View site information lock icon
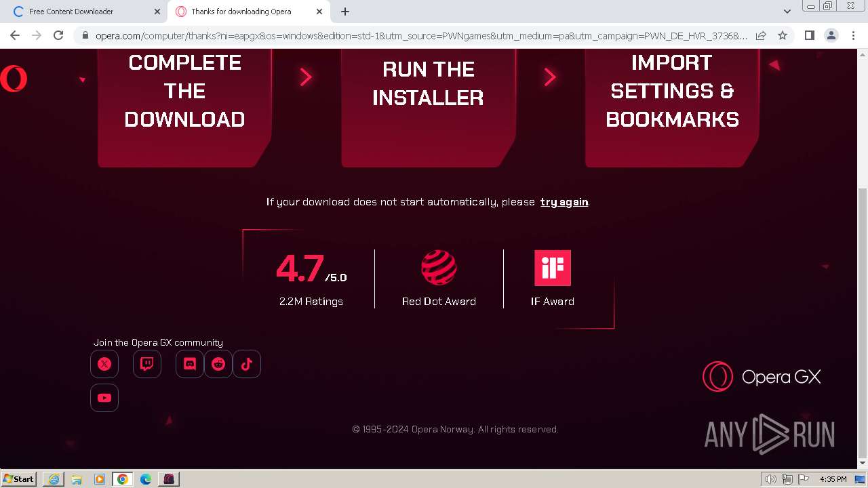Image resolution: width=868 pixels, height=488 pixels. [85, 35]
